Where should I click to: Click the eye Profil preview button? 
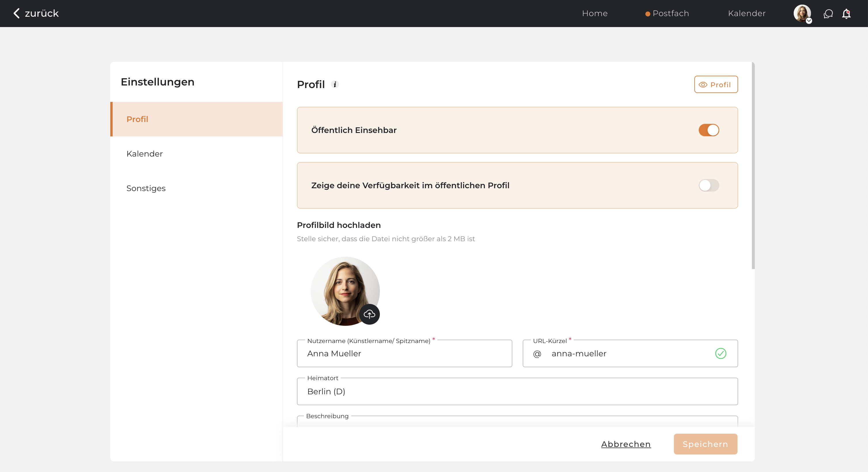point(716,85)
